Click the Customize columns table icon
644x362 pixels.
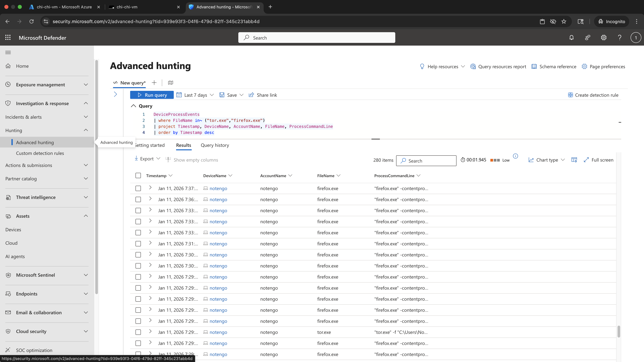point(574,160)
